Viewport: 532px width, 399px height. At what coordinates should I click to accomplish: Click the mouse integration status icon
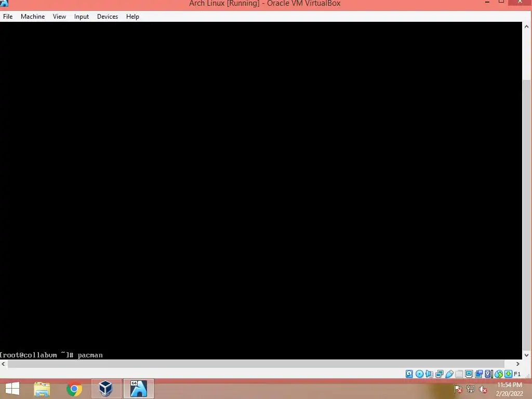pos(498,374)
